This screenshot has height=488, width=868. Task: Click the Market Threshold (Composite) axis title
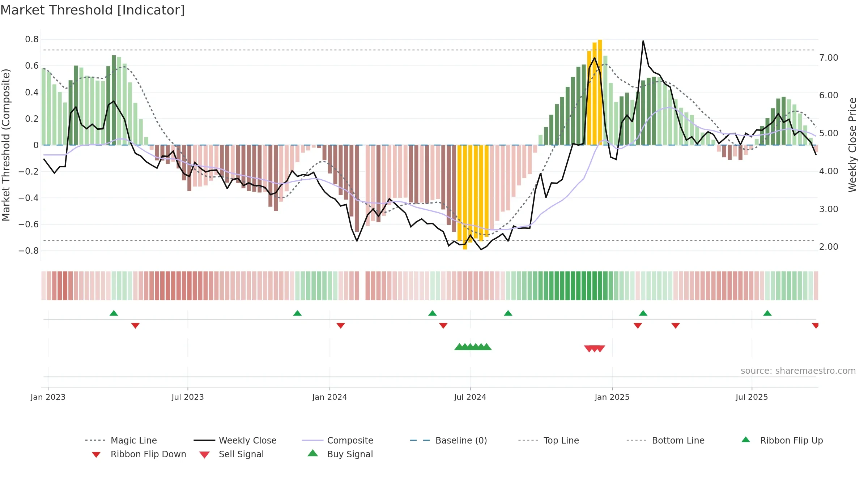tap(6, 145)
